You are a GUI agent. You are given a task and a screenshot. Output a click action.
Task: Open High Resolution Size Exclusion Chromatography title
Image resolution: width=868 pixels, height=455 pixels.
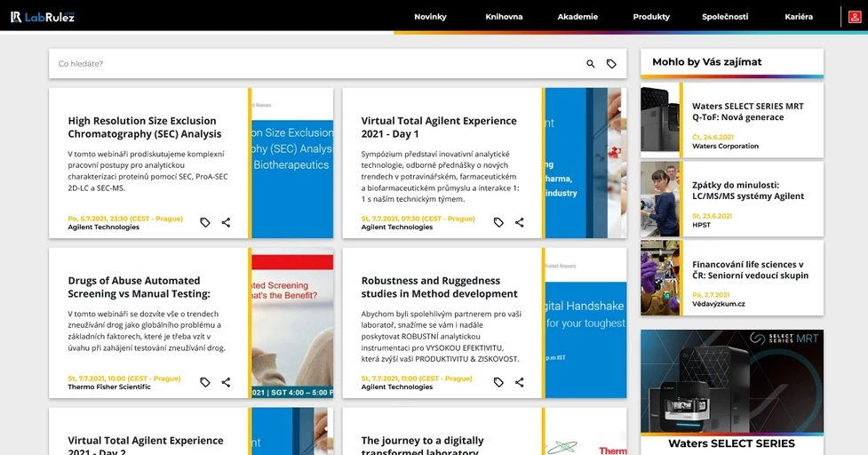pos(145,127)
